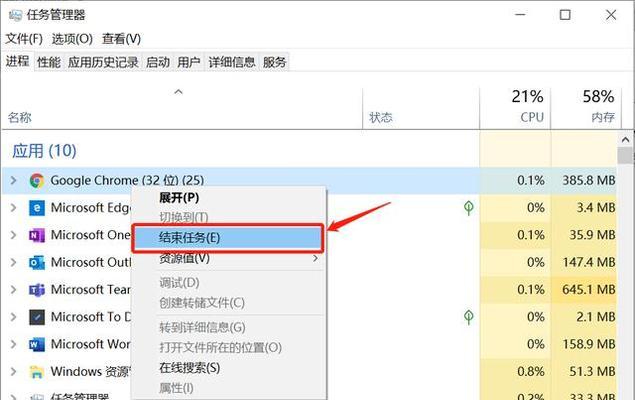Select 打开文件所在的位置(O) menu entry
Screen dimensions: 635x400
(x=220, y=347)
